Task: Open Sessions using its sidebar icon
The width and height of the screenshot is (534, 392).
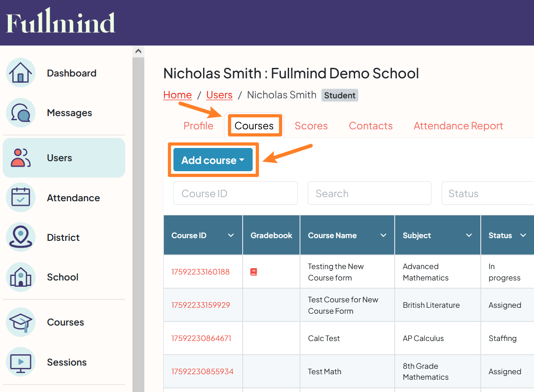Action: tap(20, 362)
